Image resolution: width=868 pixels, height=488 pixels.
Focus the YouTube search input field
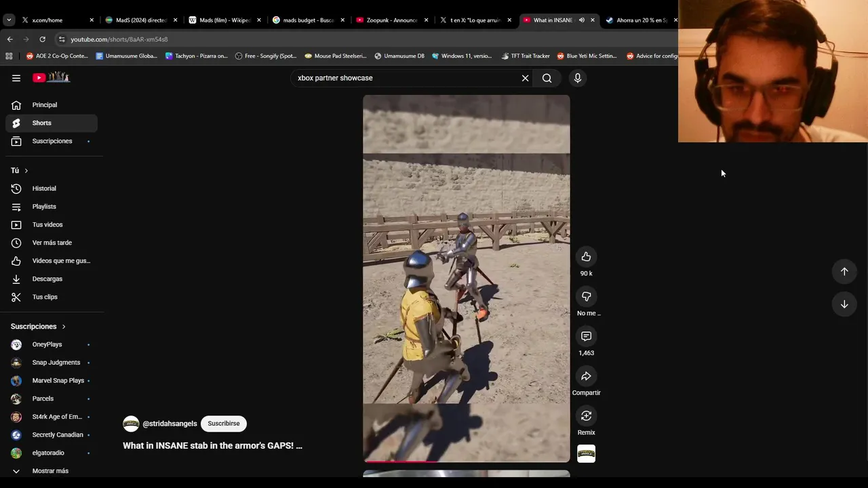pyautogui.click(x=407, y=78)
